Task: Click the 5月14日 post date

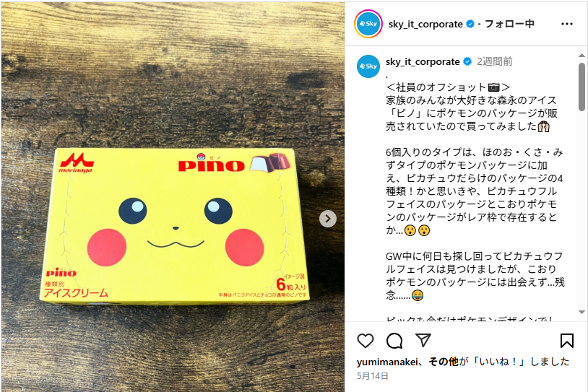Action: [372, 376]
